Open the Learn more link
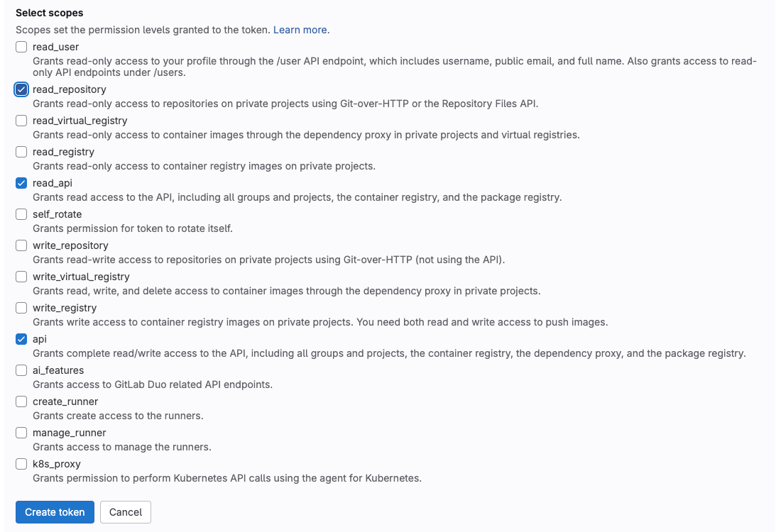The width and height of the screenshot is (776, 532). [300, 30]
